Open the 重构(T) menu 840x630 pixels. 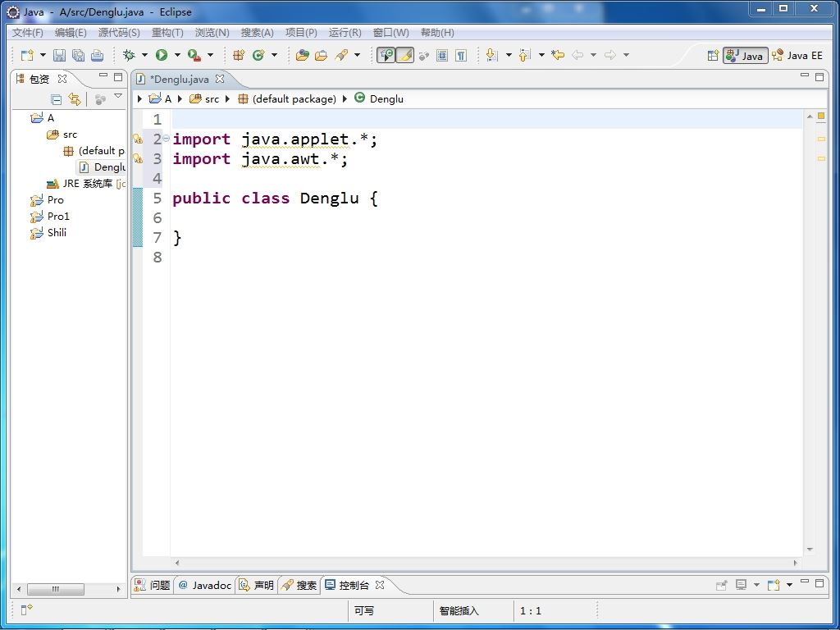167,33
